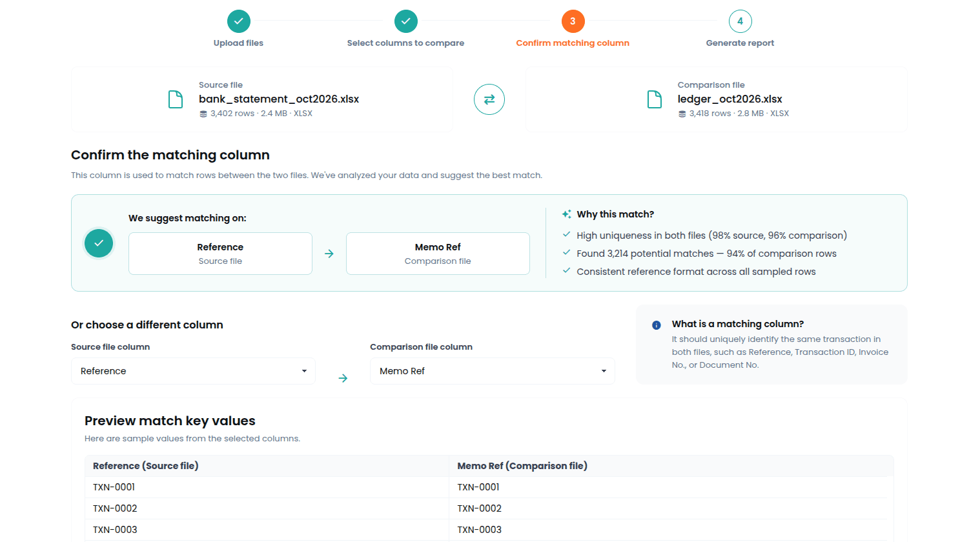980x542 pixels.
Task: Click the We suggest matching on: label
Action: point(187,218)
